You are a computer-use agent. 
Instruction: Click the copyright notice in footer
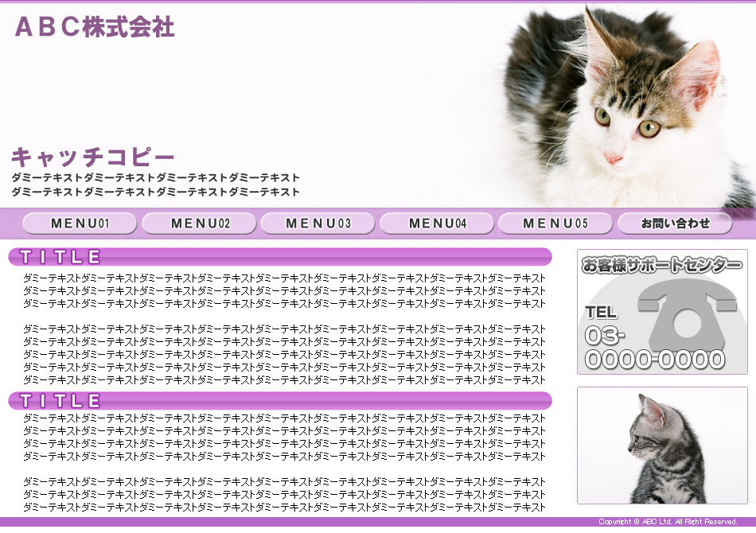(x=668, y=522)
